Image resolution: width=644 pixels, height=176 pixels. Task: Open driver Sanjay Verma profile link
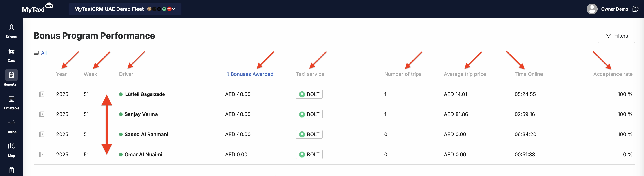(141, 114)
